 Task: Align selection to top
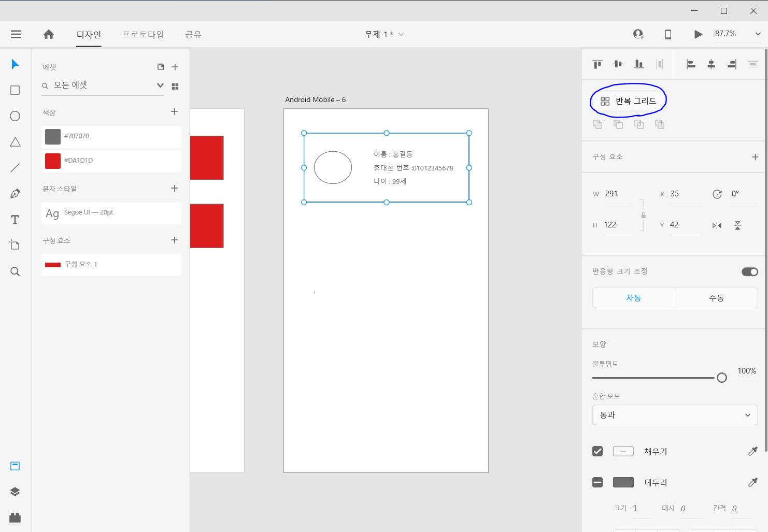(598, 64)
